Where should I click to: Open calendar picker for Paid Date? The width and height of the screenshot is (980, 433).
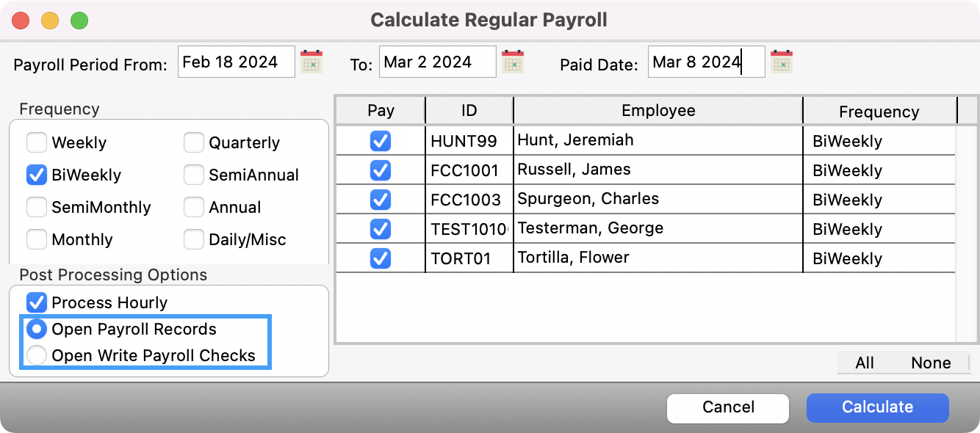click(x=781, y=62)
